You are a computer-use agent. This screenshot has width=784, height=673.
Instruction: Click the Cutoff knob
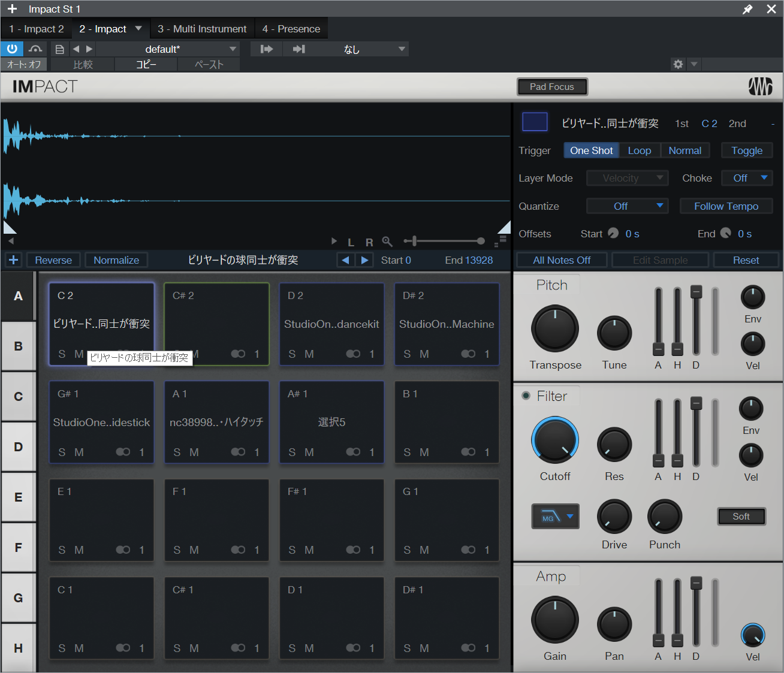click(x=555, y=440)
